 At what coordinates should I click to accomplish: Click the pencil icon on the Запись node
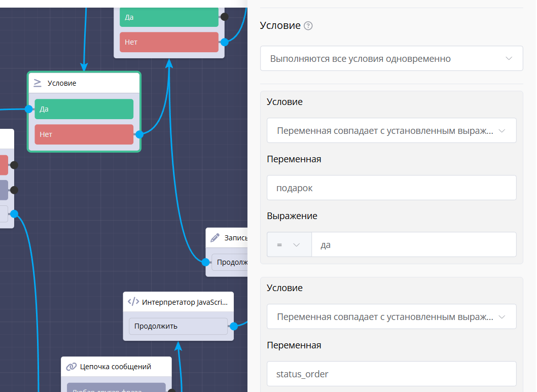(x=215, y=238)
